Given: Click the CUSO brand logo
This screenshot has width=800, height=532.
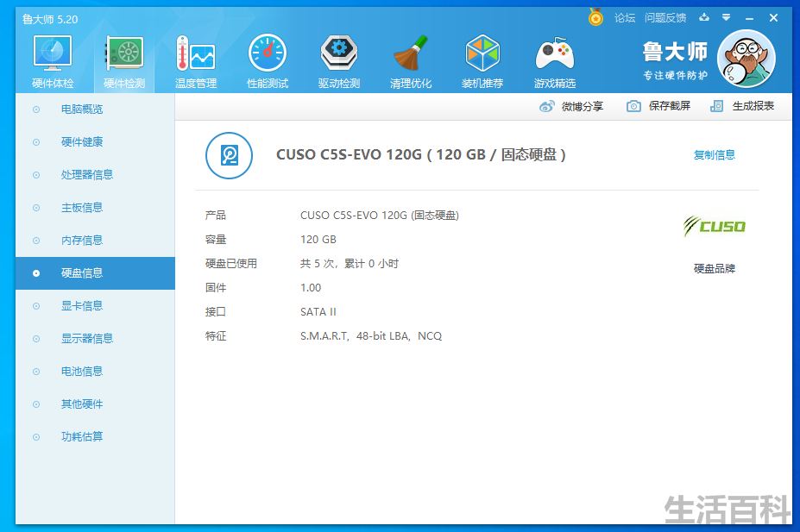Looking at the screenshot, I should pos(715,226).
